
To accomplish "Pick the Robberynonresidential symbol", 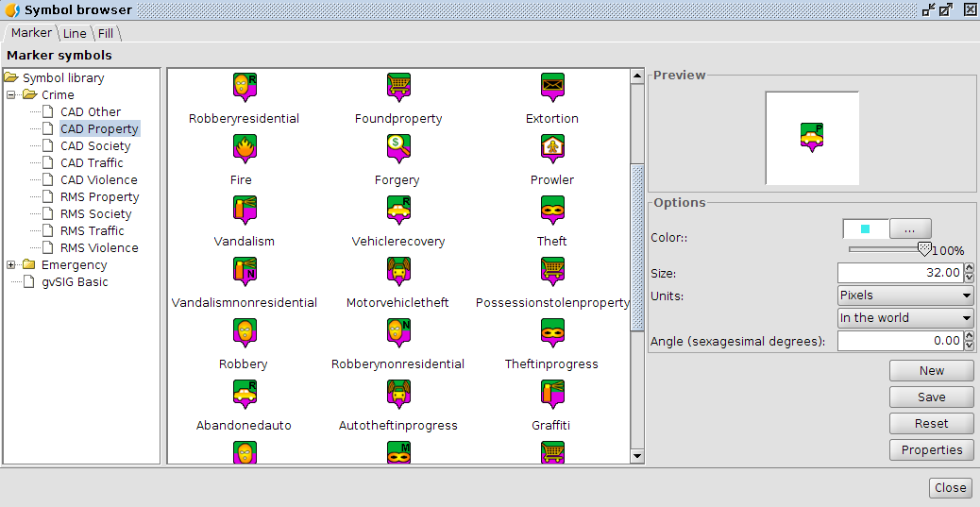I will click(397, 333).
